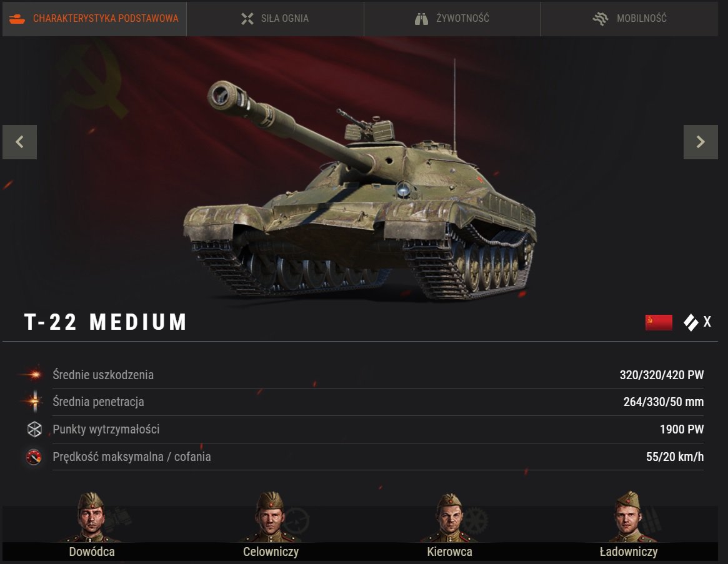Open Charakterystyka podstawowa tab
728x564 pixels.
[x=94, y=19]
